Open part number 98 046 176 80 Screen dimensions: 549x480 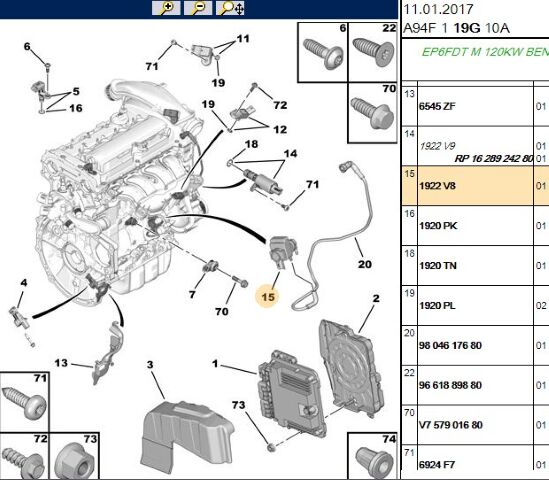click(x=450, y=345)
